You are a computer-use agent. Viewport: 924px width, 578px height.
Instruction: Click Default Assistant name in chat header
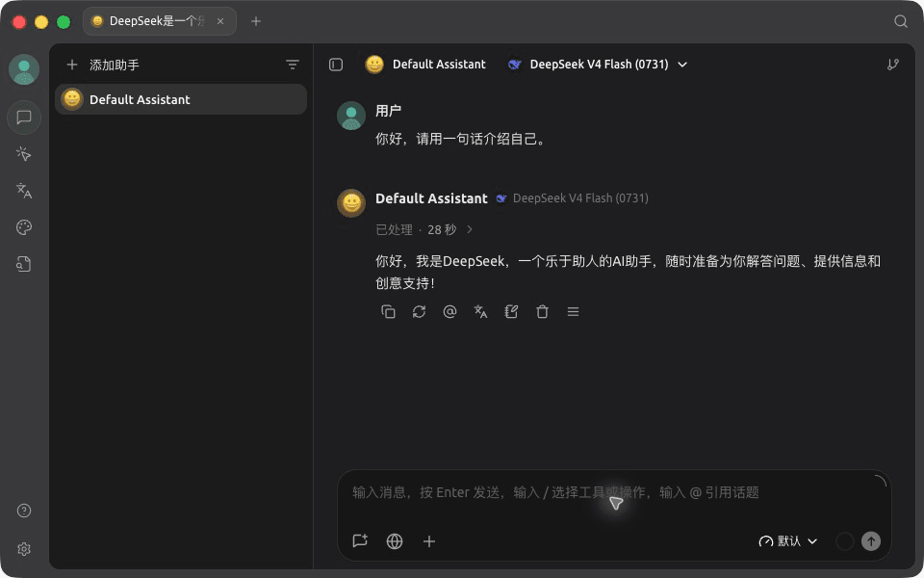pyautogui.click(x=439, y=65)
